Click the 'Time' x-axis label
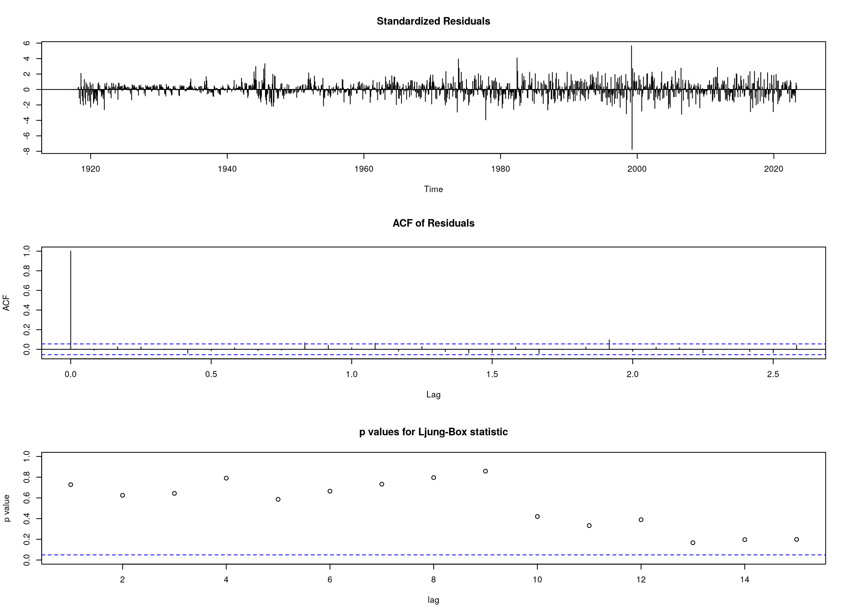Image resolution: width=847 pixels, height=616 pixels. click(433, 189)
